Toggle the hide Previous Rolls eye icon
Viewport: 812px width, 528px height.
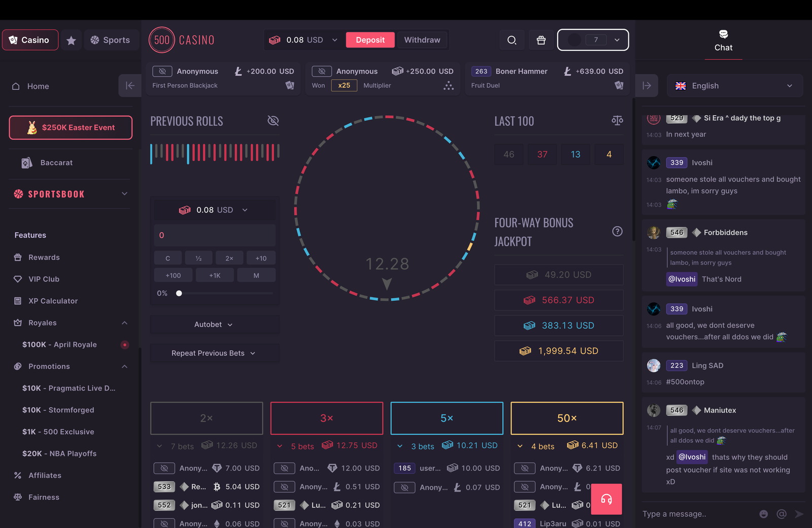coord(273,121)
